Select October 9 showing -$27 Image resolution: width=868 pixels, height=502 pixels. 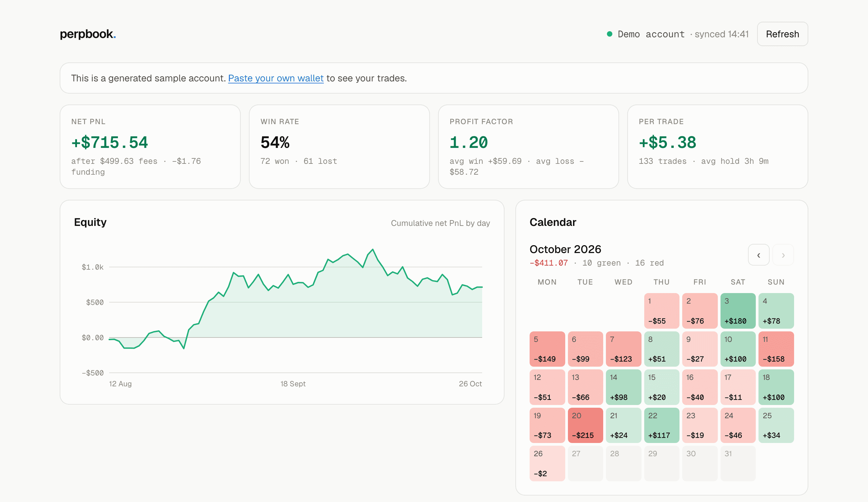(x=699, y=349)
